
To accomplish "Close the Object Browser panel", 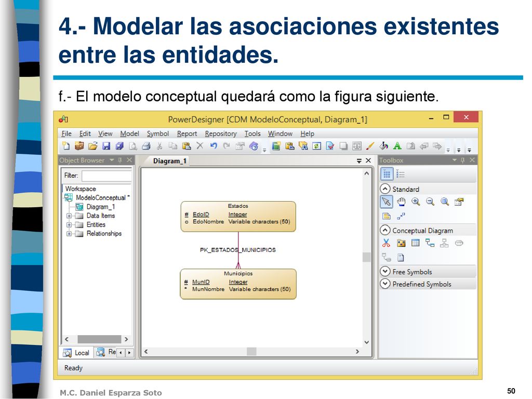I will (129, 160).
